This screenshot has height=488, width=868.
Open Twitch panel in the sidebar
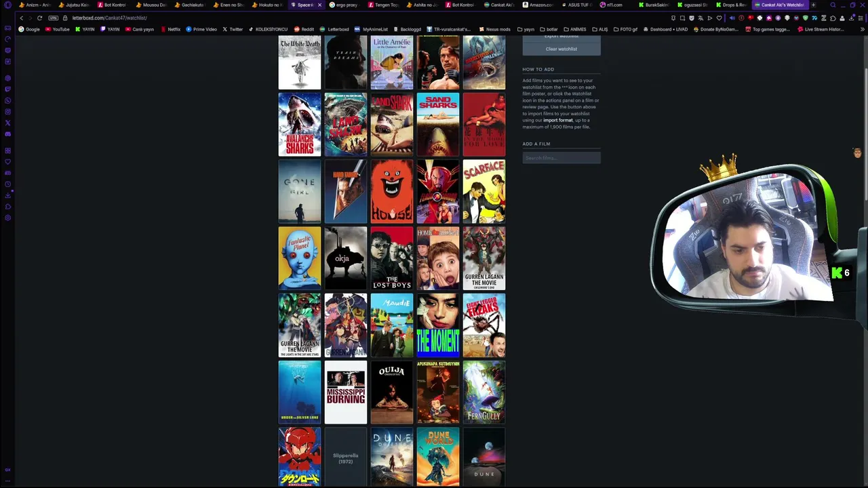click(x=7, y=89)
